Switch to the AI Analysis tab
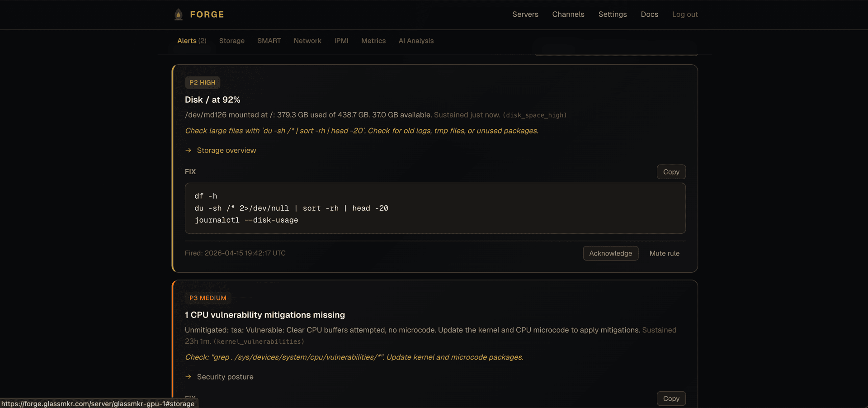 point(416,41)
